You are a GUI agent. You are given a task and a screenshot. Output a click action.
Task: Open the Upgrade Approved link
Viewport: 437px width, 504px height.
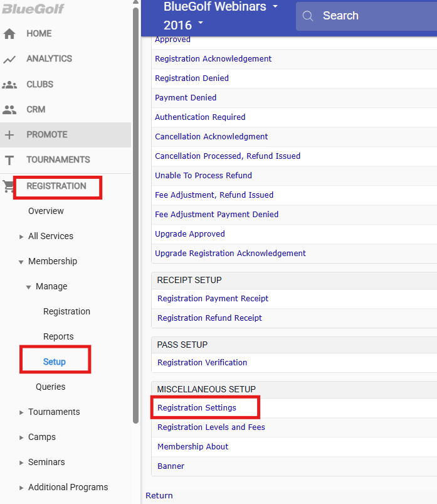click(190, 233)
